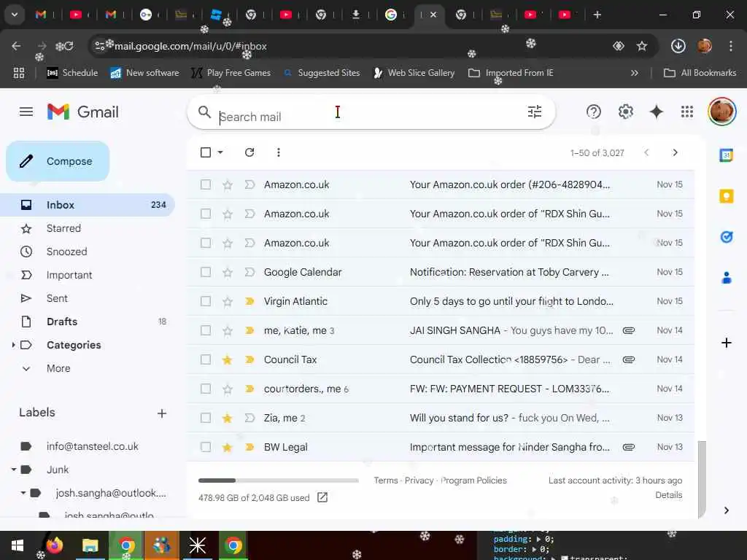The height and width of the screenshot is (560, 747).
Task: Open Program Policies link
Action: (473, 481)
